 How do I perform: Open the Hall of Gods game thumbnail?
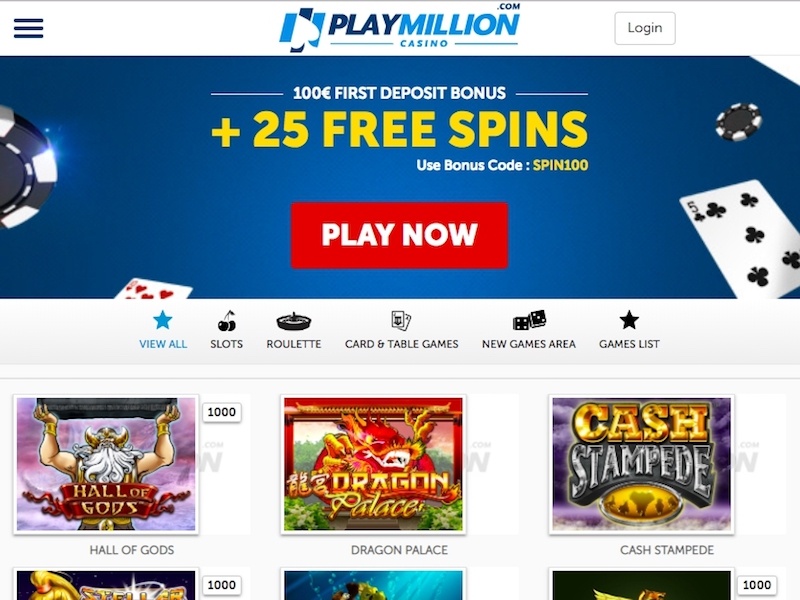(x=106, y=464)
